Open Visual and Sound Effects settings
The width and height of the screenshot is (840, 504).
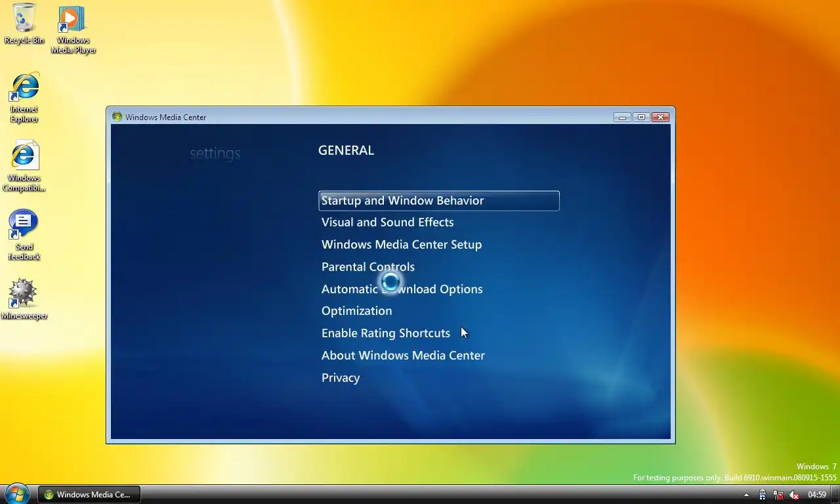[x=387, y=222]
